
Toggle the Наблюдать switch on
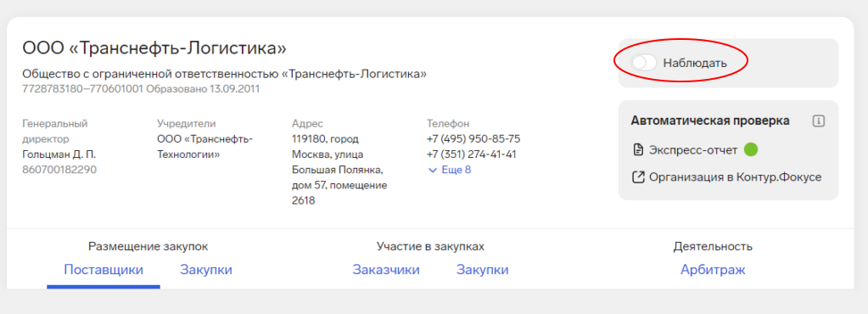pos(644,63)
